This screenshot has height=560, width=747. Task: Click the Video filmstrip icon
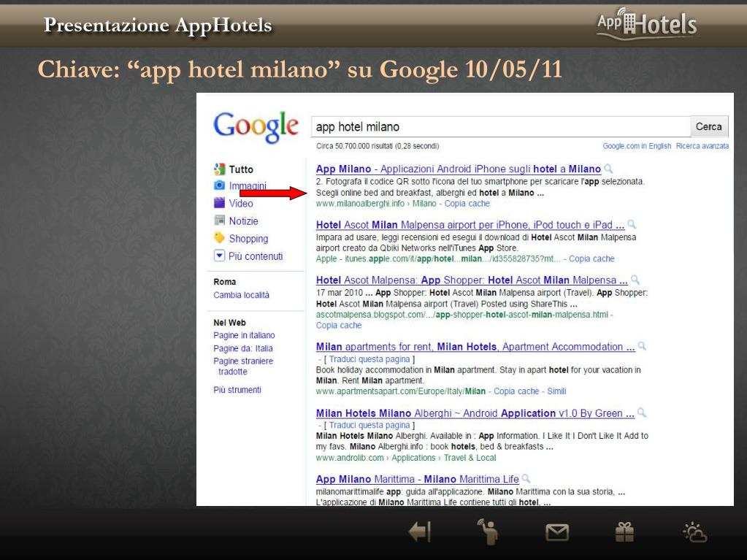pyautogui.click(x=219, y=203)
